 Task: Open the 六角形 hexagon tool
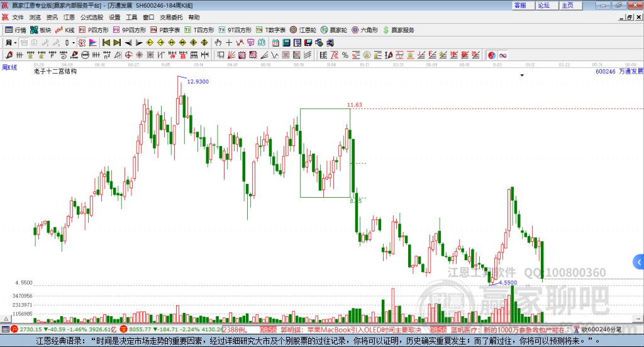(x=365, y=30)
